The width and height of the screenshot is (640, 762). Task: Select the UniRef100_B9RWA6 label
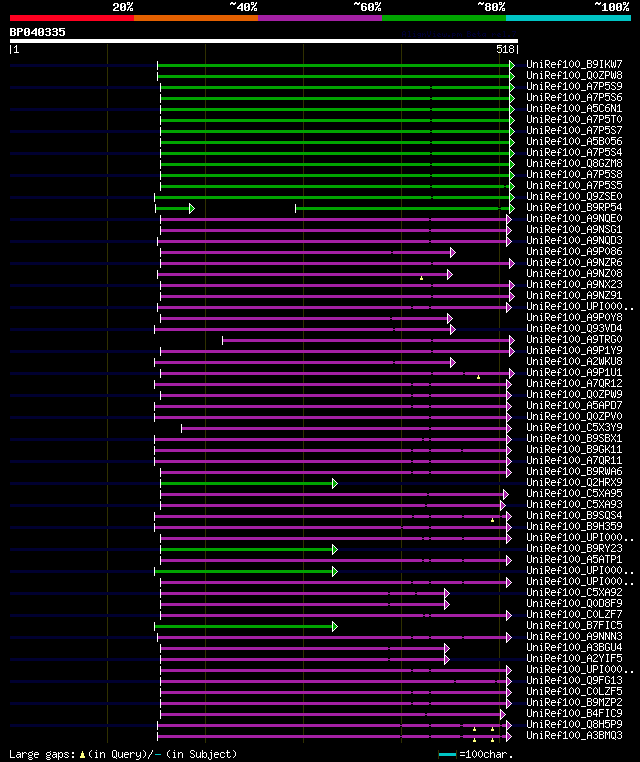coord(574,471)
